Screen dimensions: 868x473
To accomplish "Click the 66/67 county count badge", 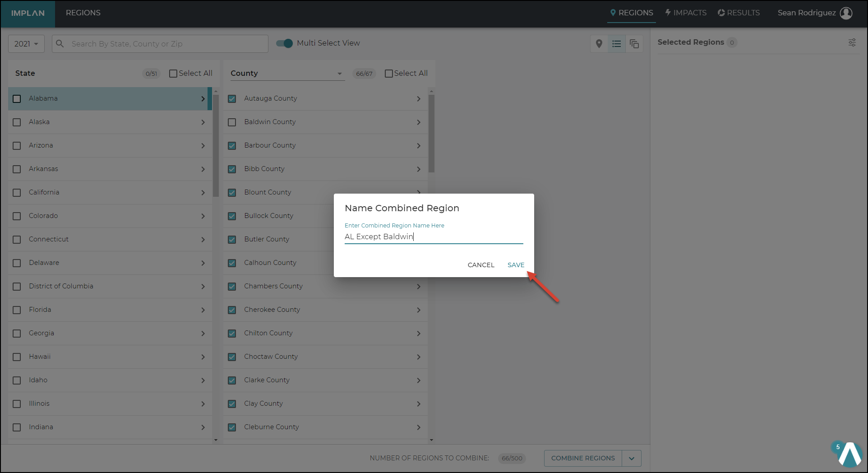I will point(364,74).
